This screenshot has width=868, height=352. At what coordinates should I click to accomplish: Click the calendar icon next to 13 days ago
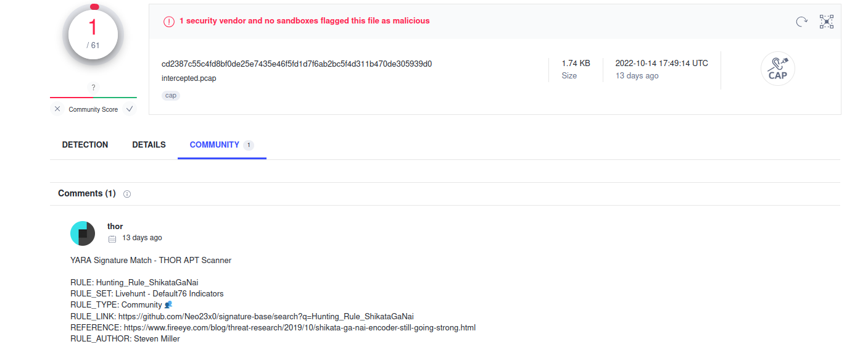click(x=112, y=238)
